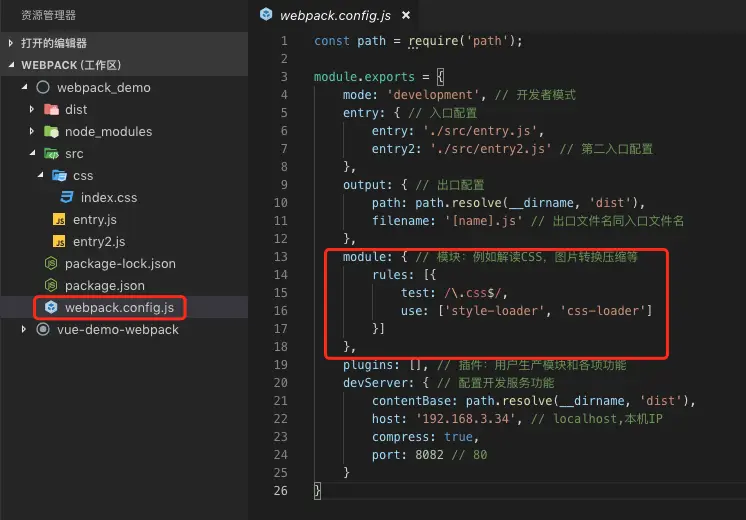The width and height of the screenshot is (746, 520).
Task: Click the green node_modules folder icon
Action: click(x=51, y=131)
